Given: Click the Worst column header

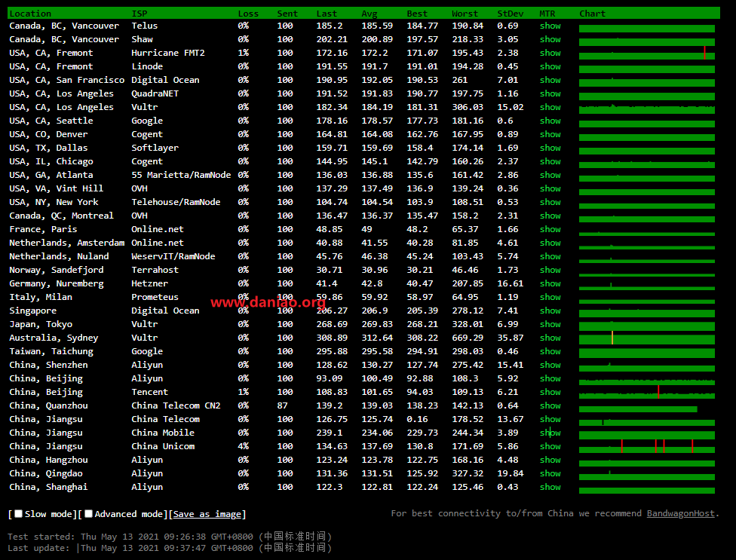Looking at the screenshot, I should click(x=465, y=14).
